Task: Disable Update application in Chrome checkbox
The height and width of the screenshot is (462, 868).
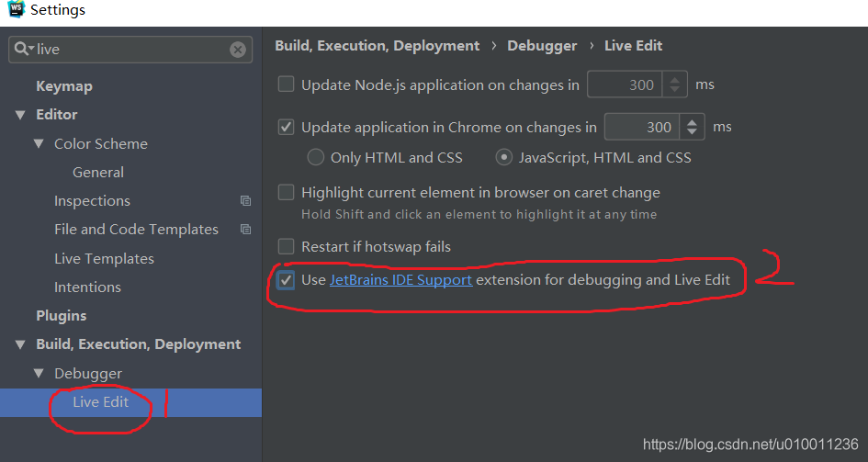Action: (x=286, y=128)
